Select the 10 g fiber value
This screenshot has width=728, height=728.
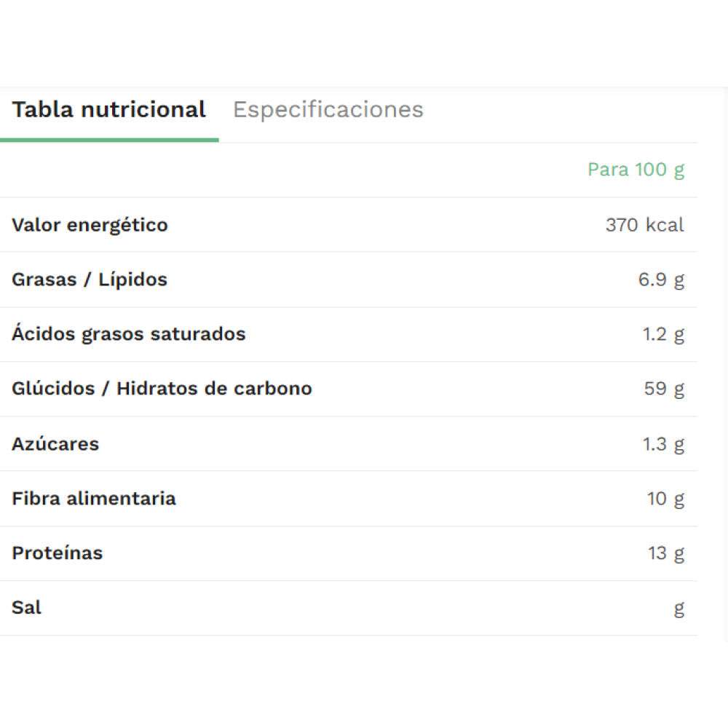point(665,499)
